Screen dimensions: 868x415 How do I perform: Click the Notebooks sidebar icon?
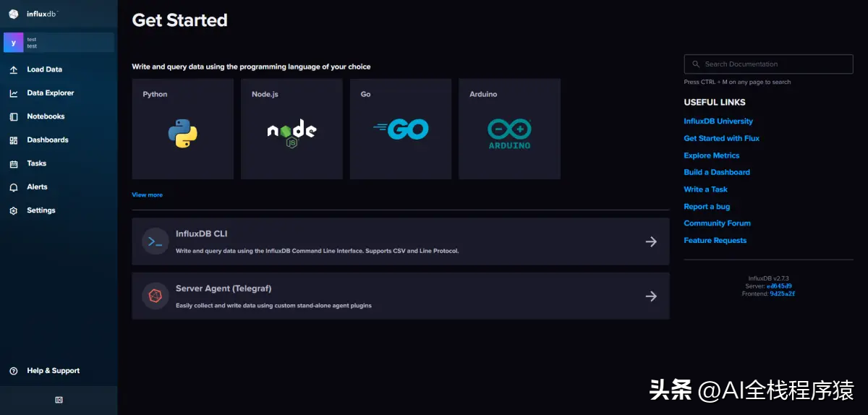(14, 116)
